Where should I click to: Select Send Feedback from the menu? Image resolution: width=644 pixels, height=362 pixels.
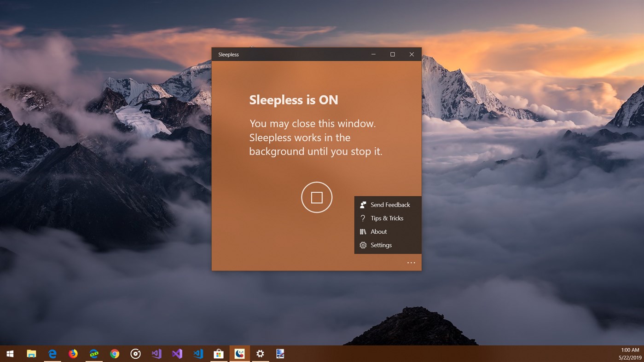pos(390,204)
